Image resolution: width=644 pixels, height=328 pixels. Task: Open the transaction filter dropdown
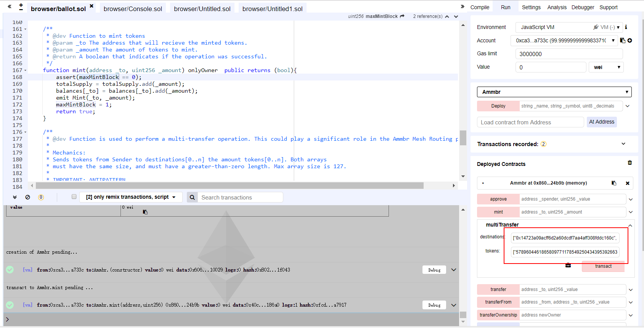[x=131, y=197]
